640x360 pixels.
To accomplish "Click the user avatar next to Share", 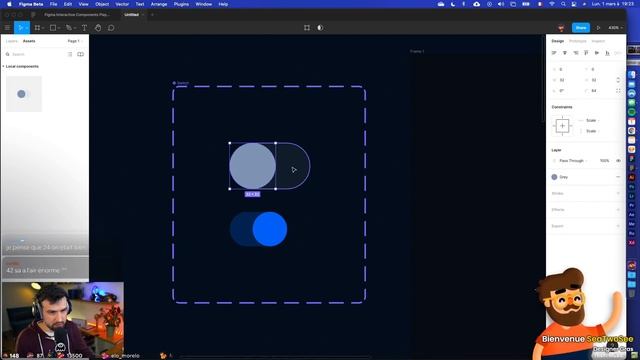I will (x=561, y=28).
